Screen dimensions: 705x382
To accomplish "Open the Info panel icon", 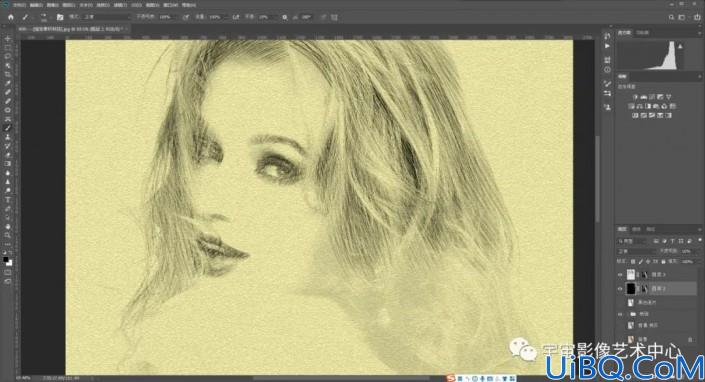I will [x=607, y=70].
